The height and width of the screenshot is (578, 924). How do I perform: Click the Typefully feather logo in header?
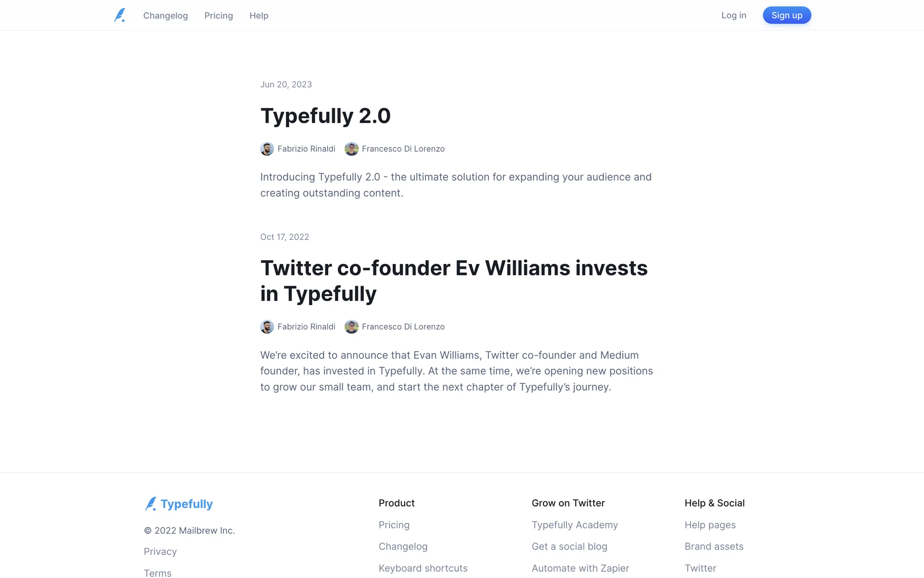click(x=120, y=15)
